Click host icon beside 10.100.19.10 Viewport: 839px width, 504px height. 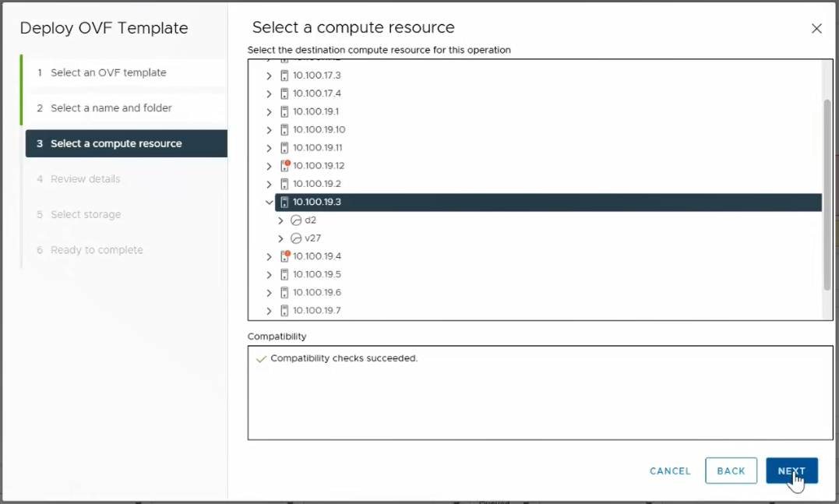[x=284, y=130]
